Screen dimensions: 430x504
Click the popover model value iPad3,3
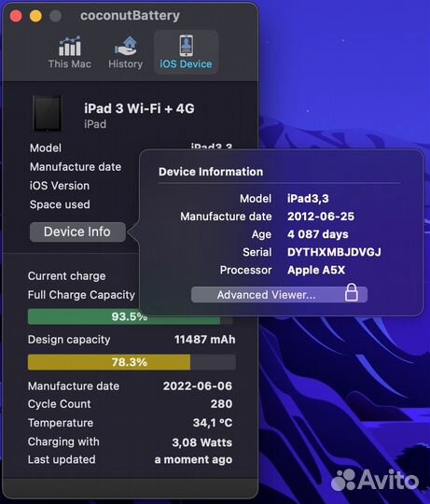coord(308,199)
